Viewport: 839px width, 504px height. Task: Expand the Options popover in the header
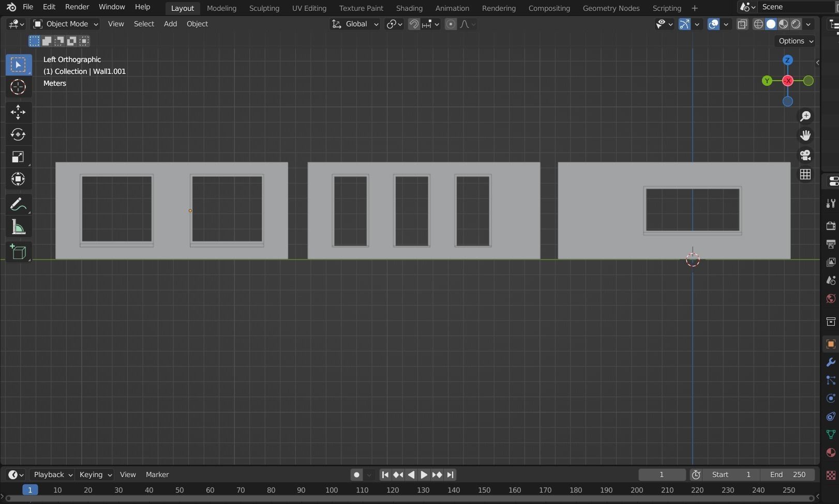click(x=795, y=41)
